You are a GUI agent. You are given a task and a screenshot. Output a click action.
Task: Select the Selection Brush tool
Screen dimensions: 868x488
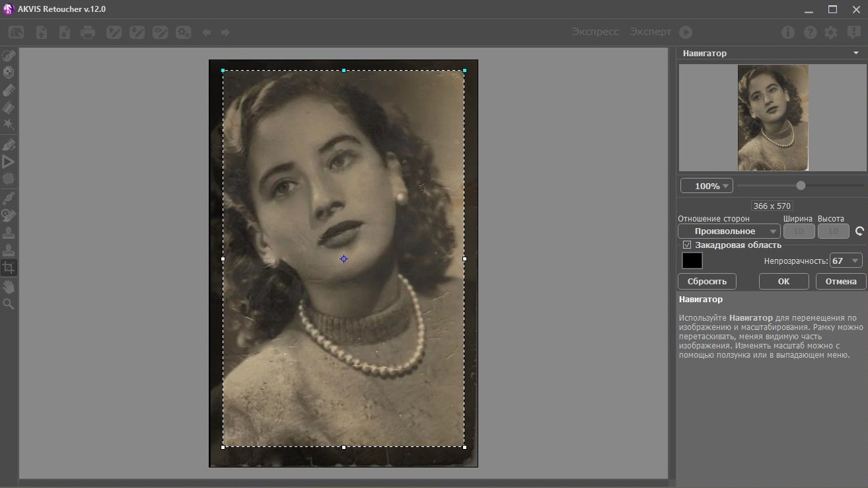tap(9, 56)
